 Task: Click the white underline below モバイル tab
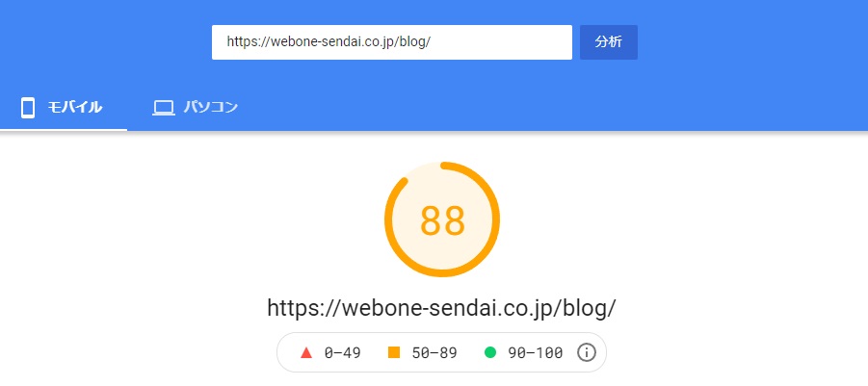64,130
